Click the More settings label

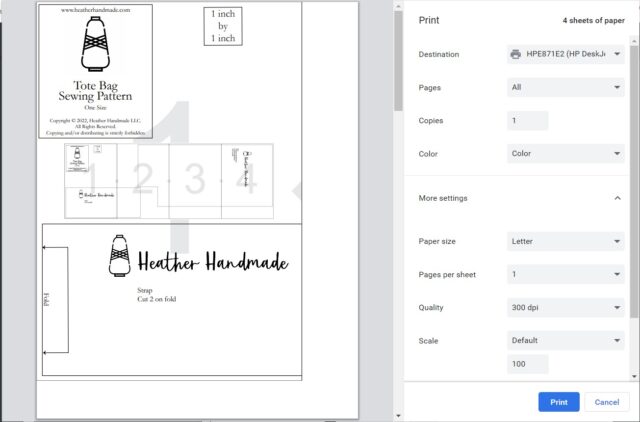click(x=443, y=198)
